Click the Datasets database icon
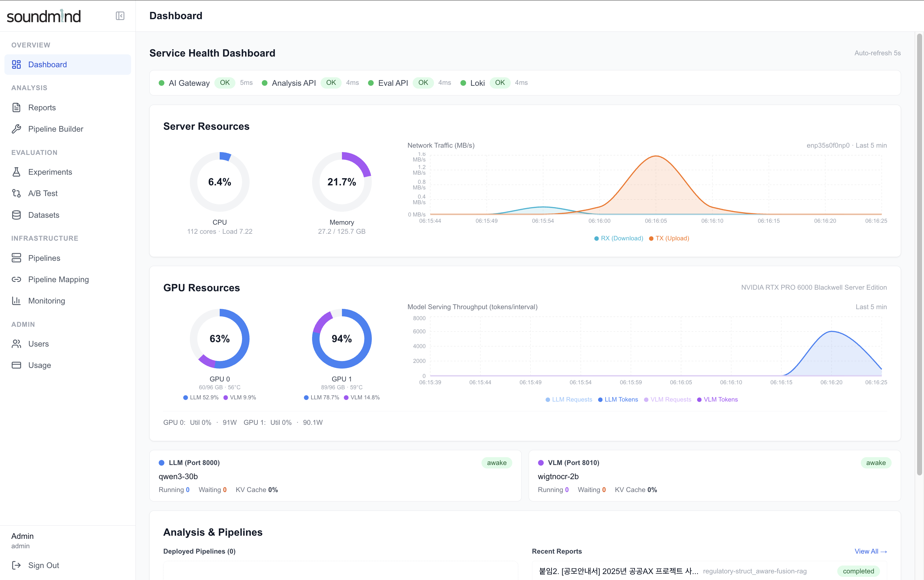The width and height of the screenshot is (924, 580). point(16,215)
